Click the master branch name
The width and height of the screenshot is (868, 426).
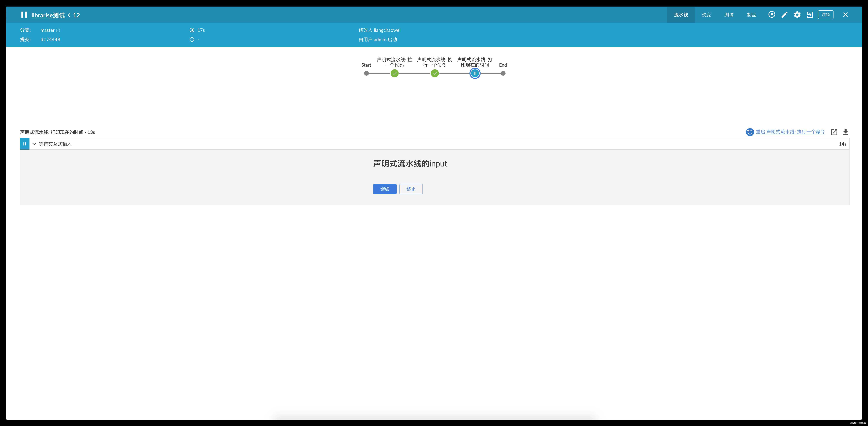[x=48, y=30]
